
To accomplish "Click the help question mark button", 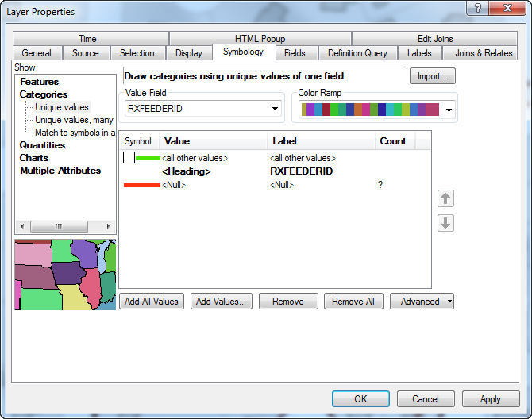I will [x=478, y=11].
